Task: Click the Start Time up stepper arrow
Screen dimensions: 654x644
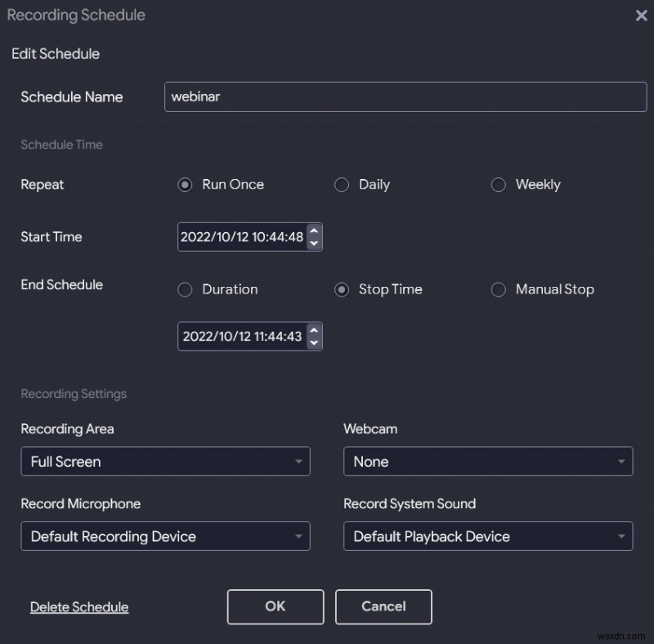Action: click(x=315, y=231)
